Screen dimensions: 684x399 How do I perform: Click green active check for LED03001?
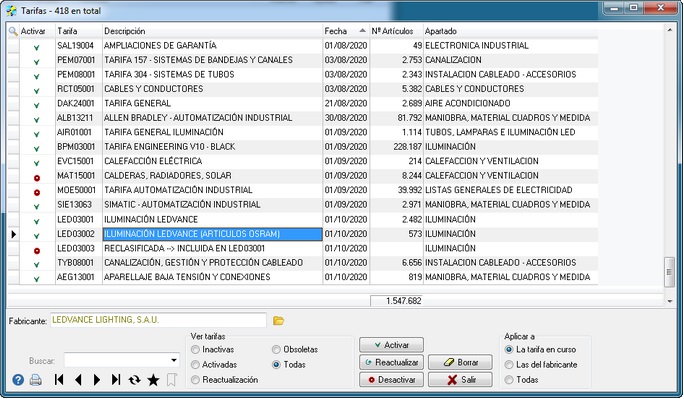click(x=37, y=222)
